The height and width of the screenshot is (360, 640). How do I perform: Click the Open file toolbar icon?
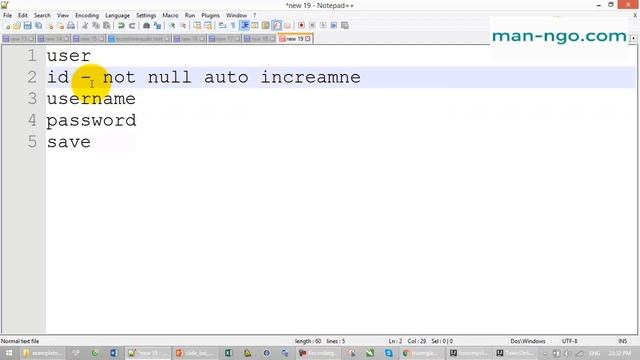17,26
